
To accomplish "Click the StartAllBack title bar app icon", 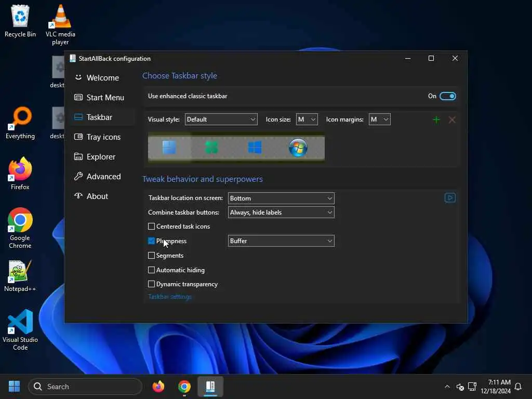I will click(73, 58).
